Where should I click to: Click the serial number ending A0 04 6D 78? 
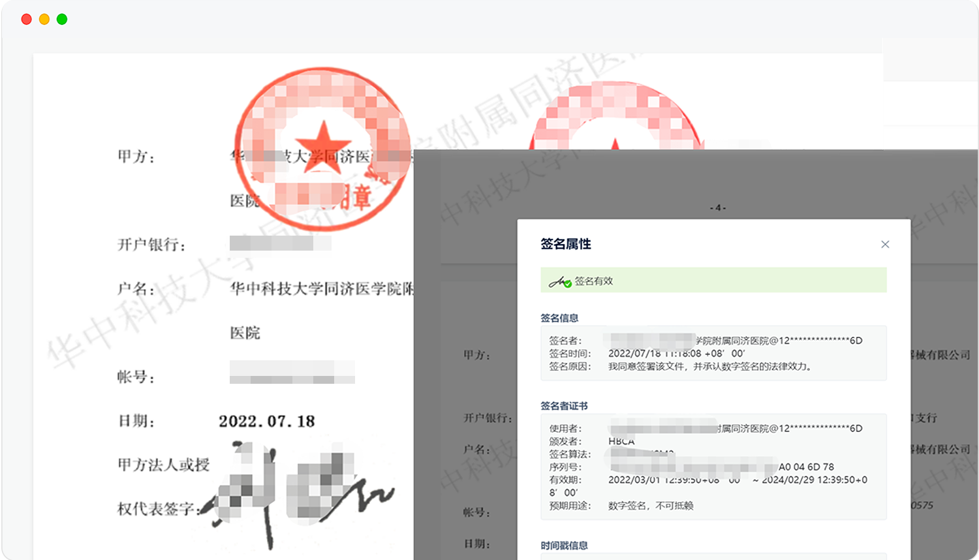[721, 467]
